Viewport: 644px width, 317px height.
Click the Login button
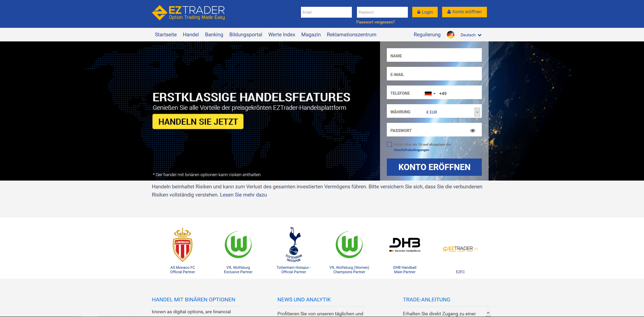tap(425, 12)
